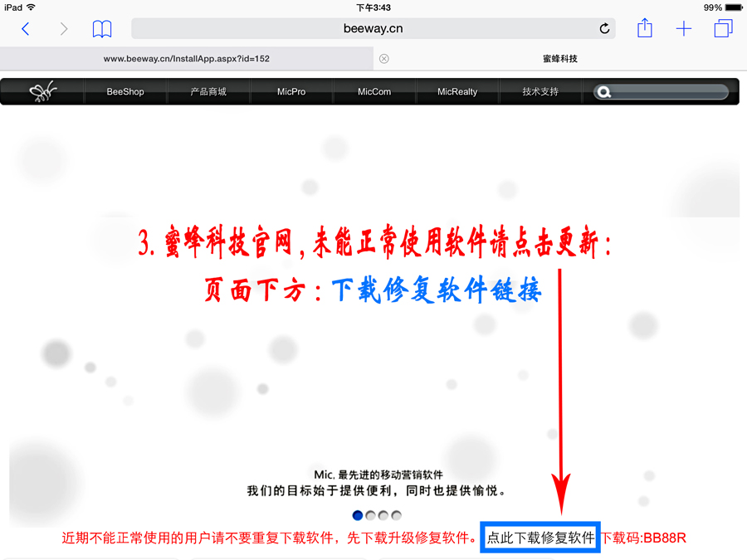Select the second carousel dot
The width and height of the screenshot is (747, 560).
370,515
